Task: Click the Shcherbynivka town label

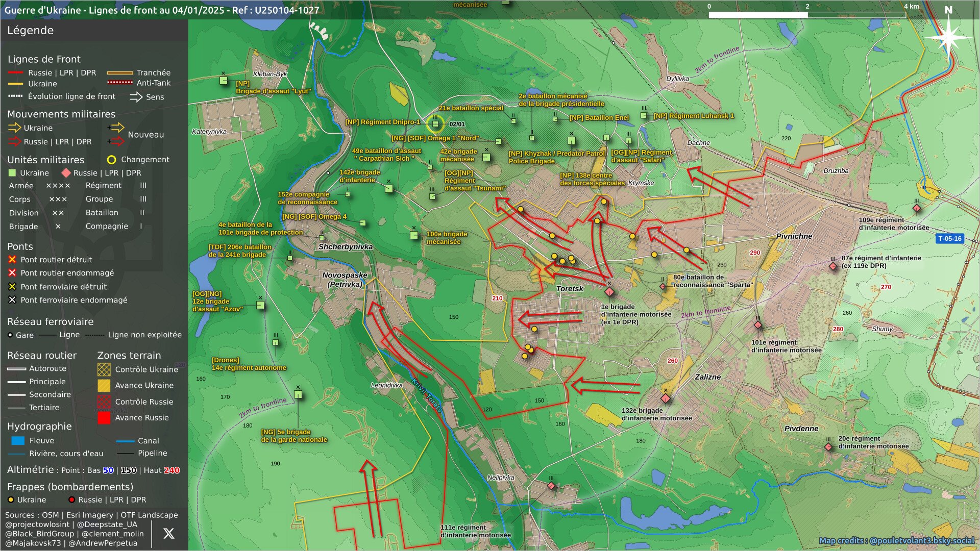Action: (x=346, y=247)
